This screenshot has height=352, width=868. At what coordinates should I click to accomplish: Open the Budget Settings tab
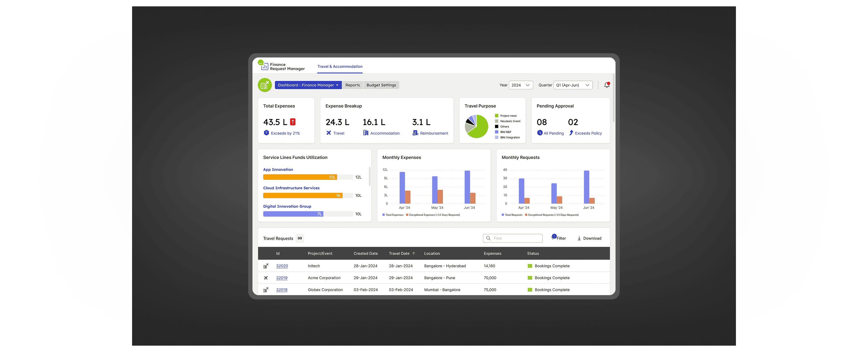tap(381, 85)
